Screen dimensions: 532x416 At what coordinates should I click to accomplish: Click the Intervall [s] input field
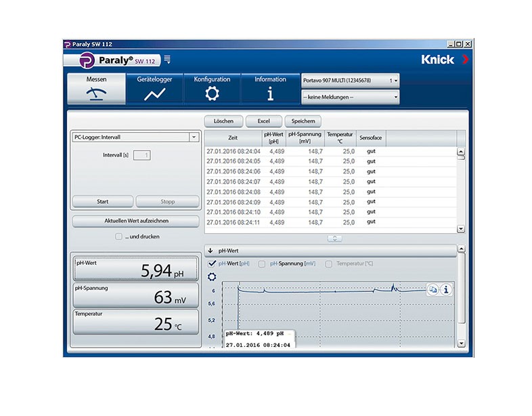(142, 155)
